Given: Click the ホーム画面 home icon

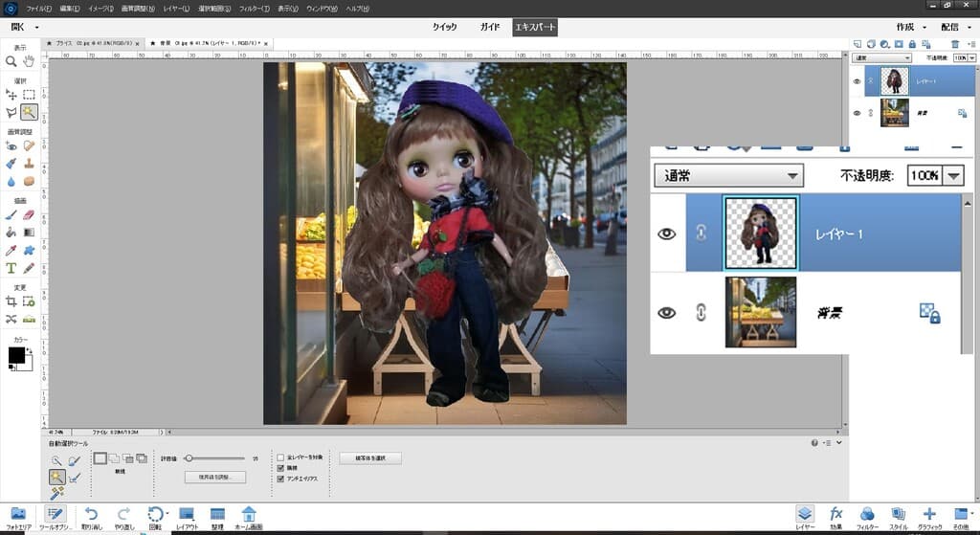Looking at the screenshot, I should coord(248,515).
